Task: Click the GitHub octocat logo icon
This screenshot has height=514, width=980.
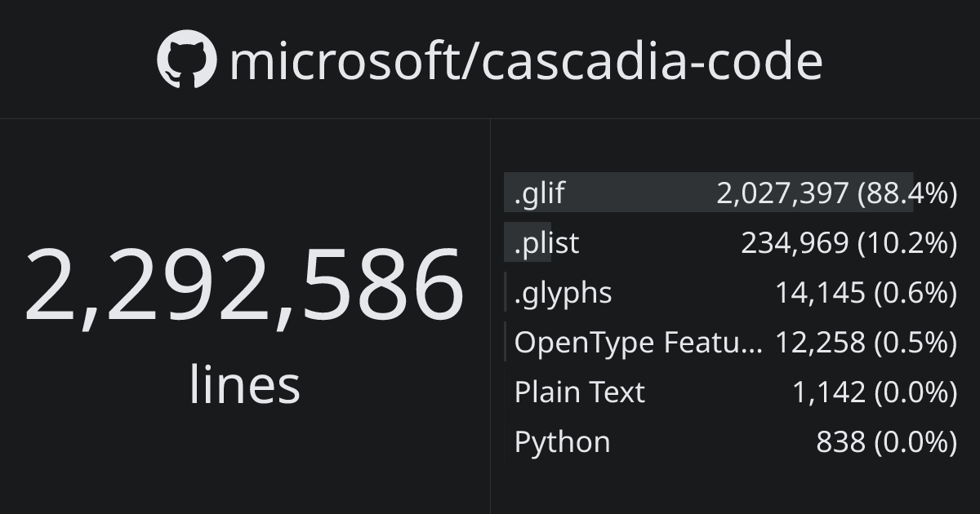Action: (187, 60)
